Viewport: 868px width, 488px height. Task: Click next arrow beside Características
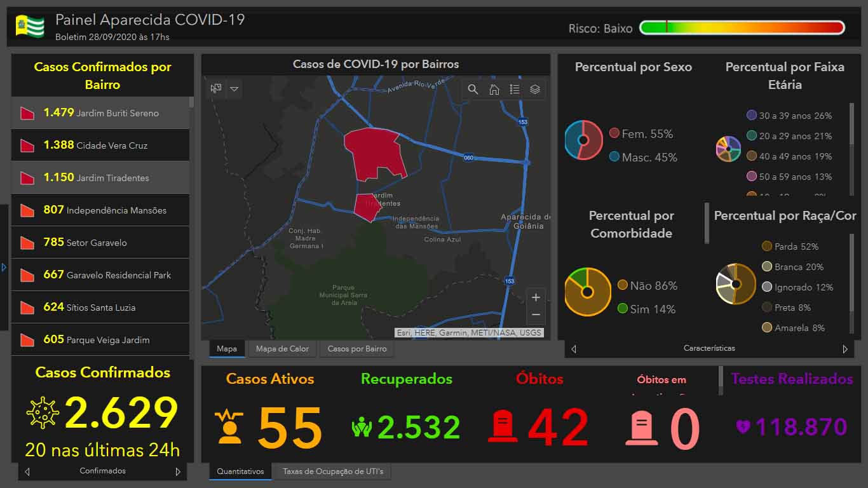[x=845, y=349]
